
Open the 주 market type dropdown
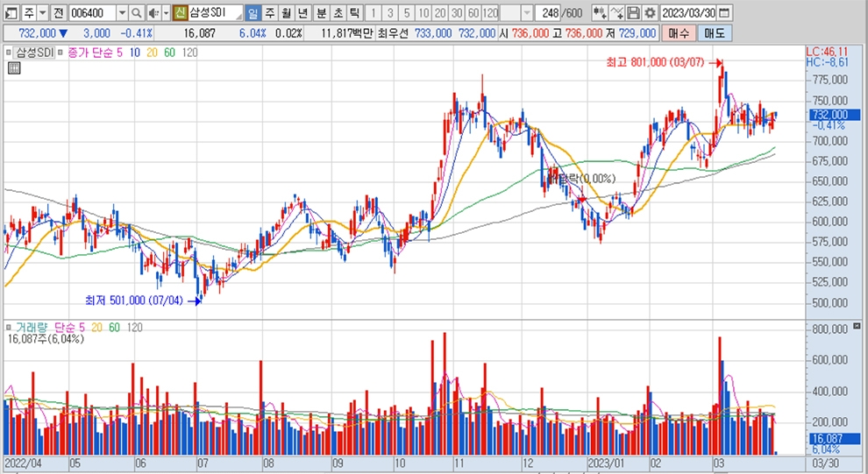42,13
